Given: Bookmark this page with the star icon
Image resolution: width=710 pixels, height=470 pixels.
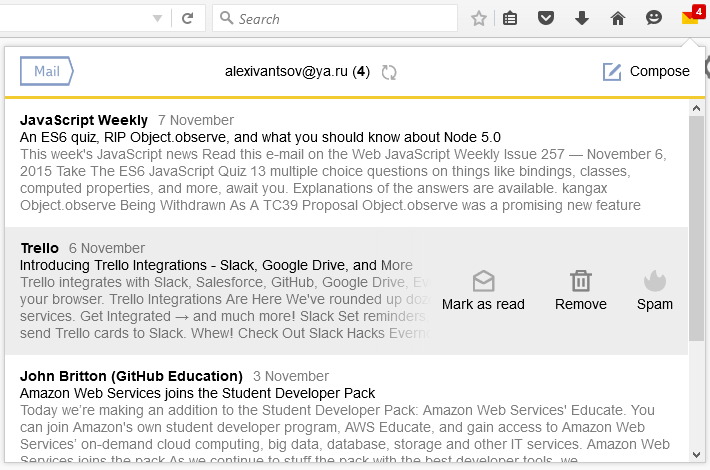Looking at the screenshot, I should [x=478, y=19].
